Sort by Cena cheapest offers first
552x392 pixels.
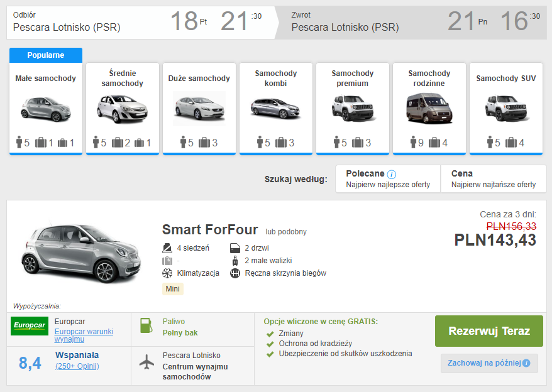tap(494, 179)
